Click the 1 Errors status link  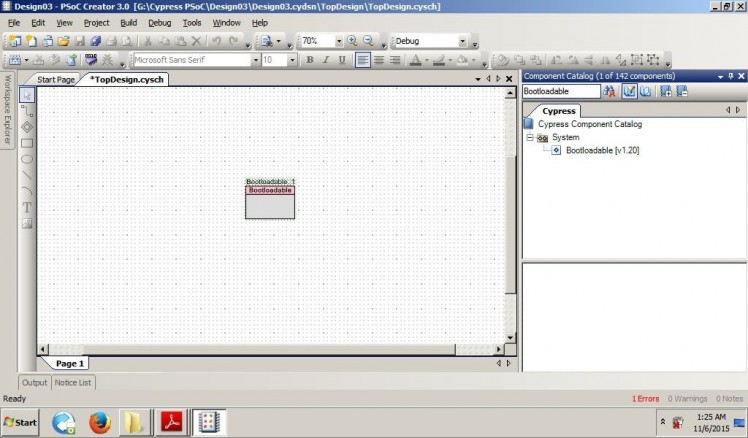coord(645,399)
